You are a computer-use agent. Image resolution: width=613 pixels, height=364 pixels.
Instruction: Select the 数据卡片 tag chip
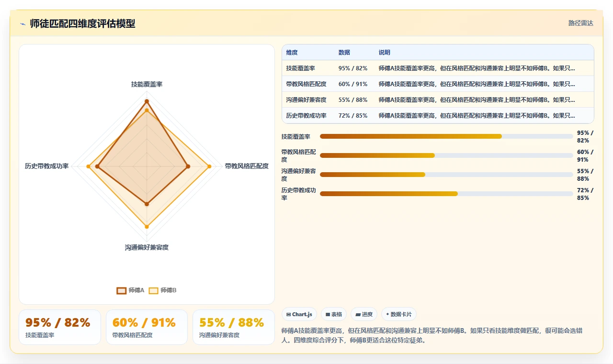[x=399, y=314]
